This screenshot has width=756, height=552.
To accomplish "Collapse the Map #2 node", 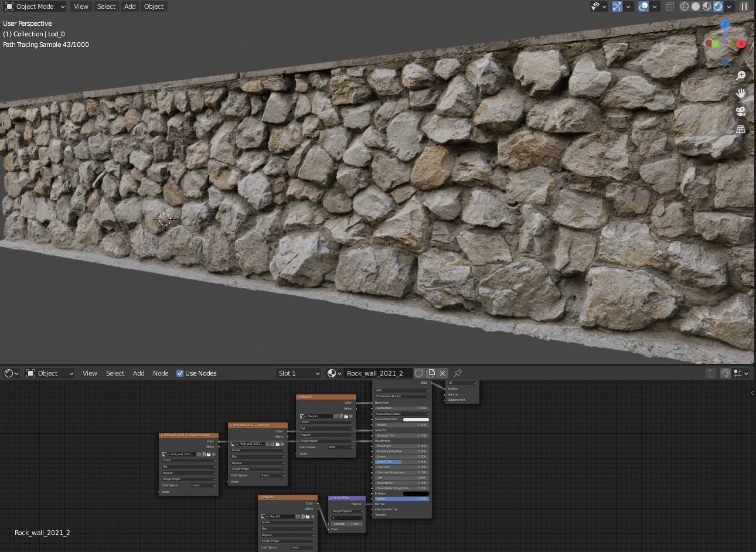I will coord(299,397).
